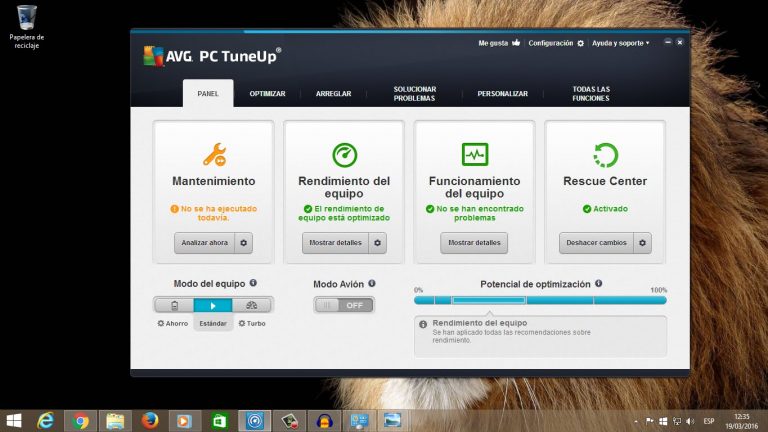The image size is (768, 432).
Task: Select Turbo mode button
Action: (252, 305)
